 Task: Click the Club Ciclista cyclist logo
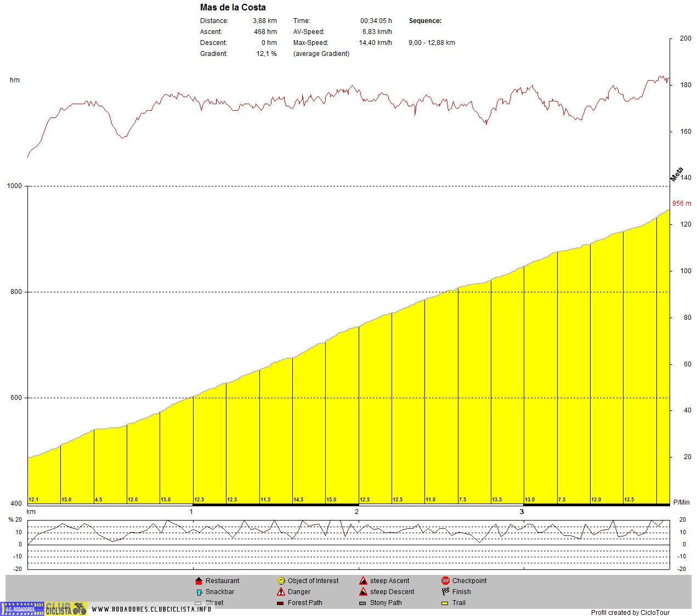click(66, 609)
